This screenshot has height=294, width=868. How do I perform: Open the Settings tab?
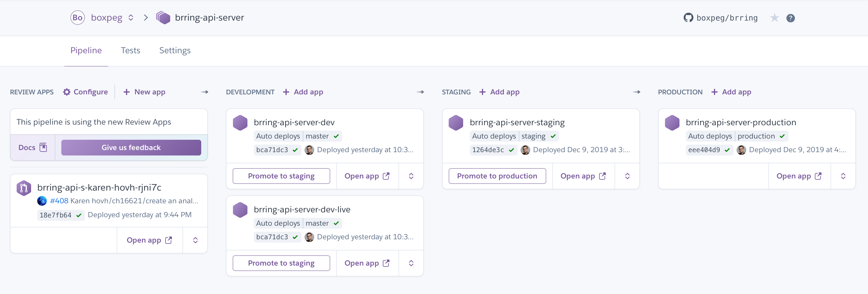(175, 51)
